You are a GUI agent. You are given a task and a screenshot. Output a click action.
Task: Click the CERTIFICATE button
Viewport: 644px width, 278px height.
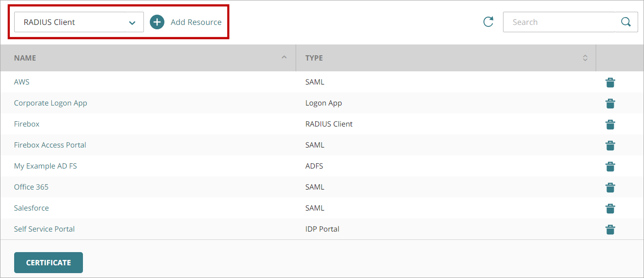48,262
